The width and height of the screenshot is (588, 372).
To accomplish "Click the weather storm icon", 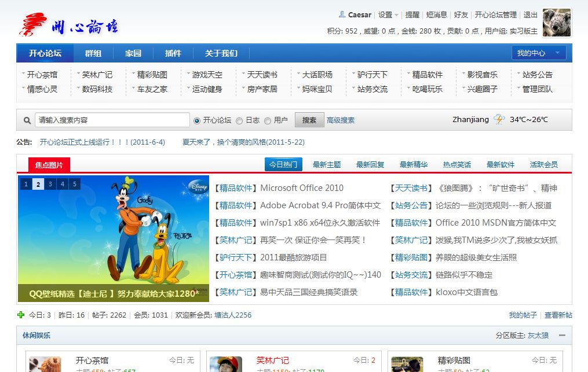I will click(499, 119).
